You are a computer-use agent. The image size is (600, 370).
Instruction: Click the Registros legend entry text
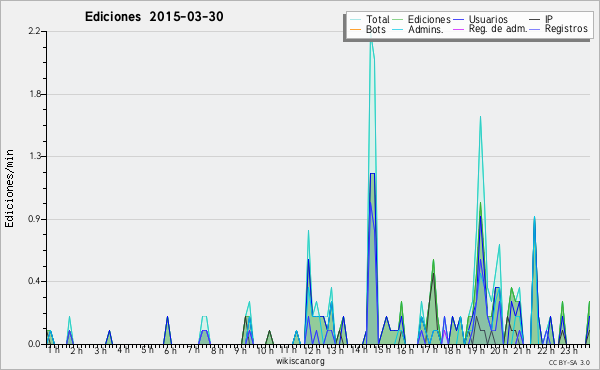(x=566, y=29)
